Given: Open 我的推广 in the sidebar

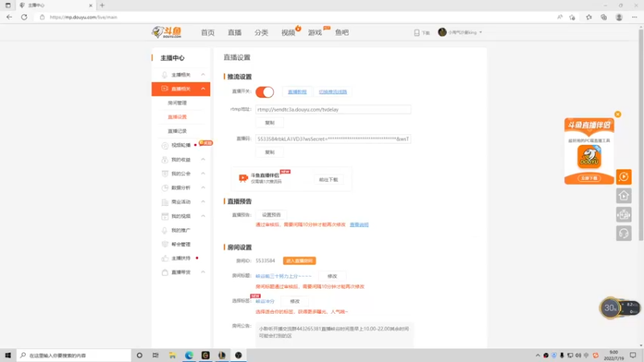Looking at the screenshot, I should coord(180,230).
